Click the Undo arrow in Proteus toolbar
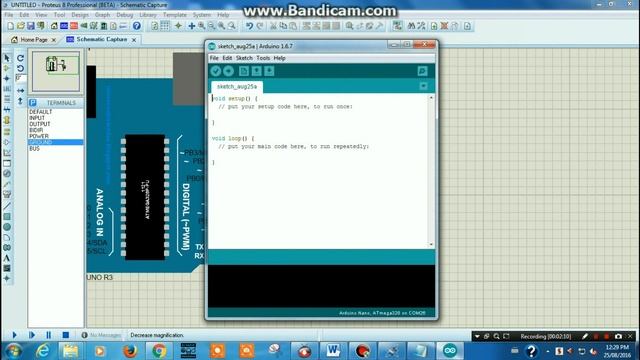 pyautogui.click(x=249, y=26)
